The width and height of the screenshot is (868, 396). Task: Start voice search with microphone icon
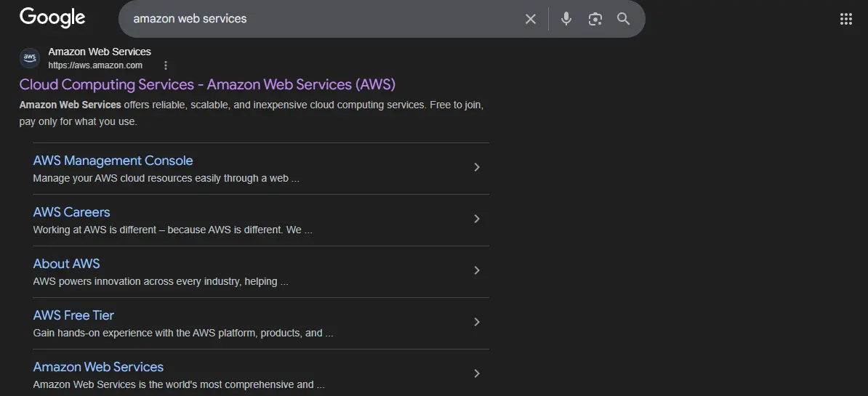pyautogui.click(x=566, y=19)
